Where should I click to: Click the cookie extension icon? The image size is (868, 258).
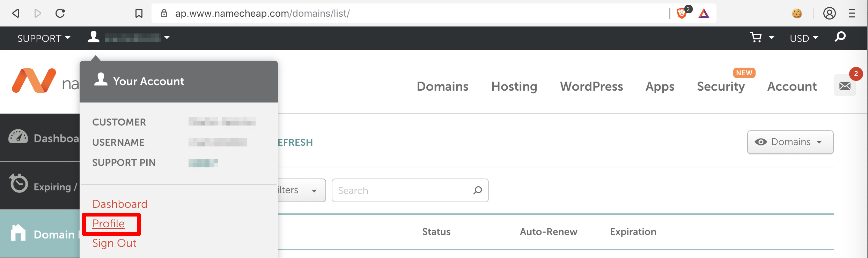coord(797,14)
